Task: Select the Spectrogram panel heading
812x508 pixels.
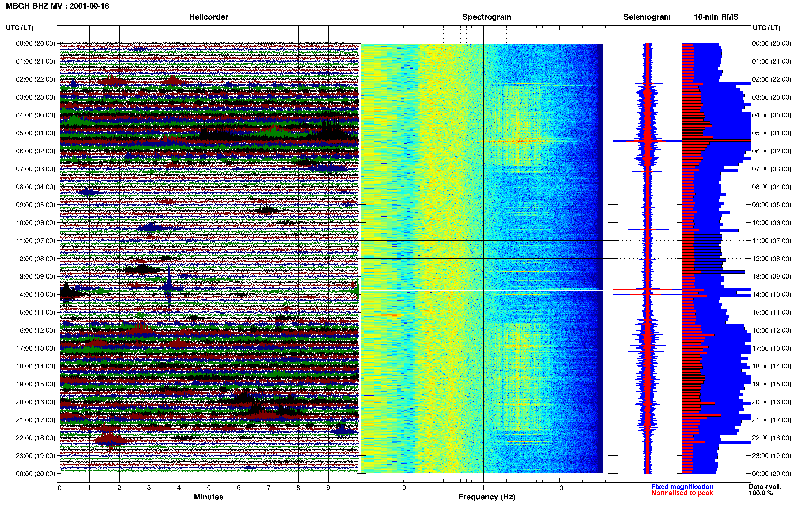Action: point(487,17)
